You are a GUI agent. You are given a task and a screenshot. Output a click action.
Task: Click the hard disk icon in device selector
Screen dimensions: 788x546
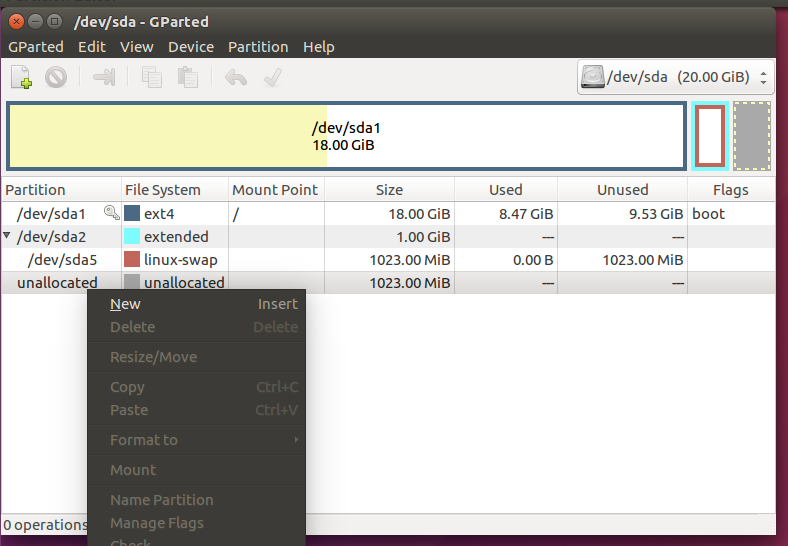pyautogui.click(x=593, y=77)
